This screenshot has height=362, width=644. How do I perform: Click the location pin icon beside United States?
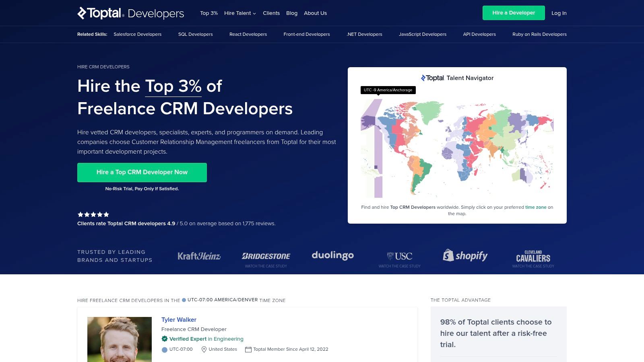tap(204, 349)
